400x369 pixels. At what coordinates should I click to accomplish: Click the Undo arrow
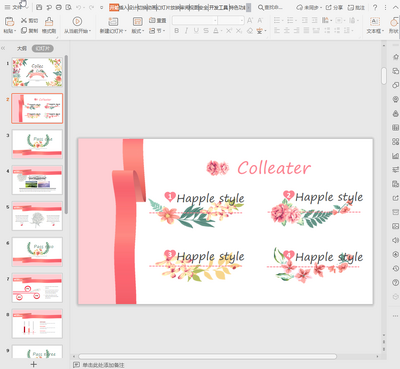[x=78, y=7]
